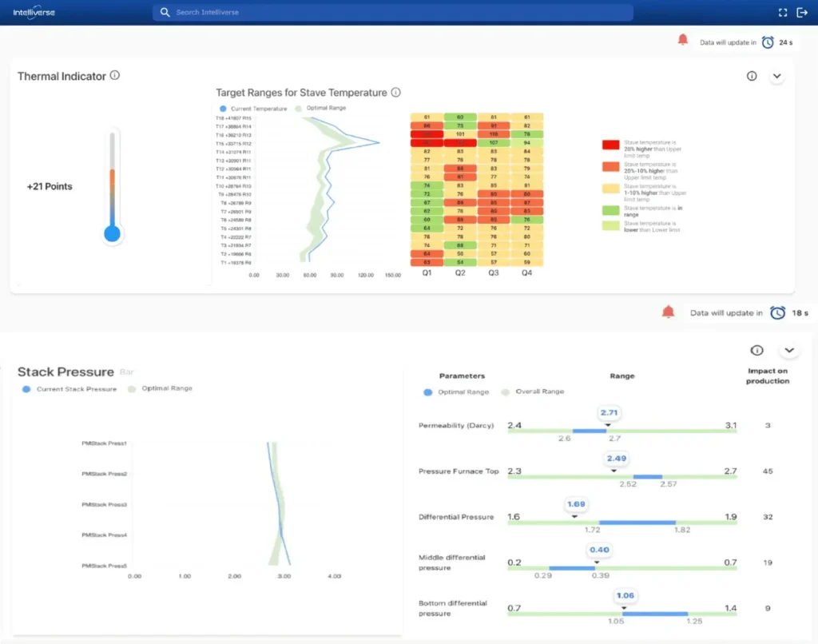Collapse the Stack Pressure panel with its chevron
The image size is (818, 644).
point(789,351)
